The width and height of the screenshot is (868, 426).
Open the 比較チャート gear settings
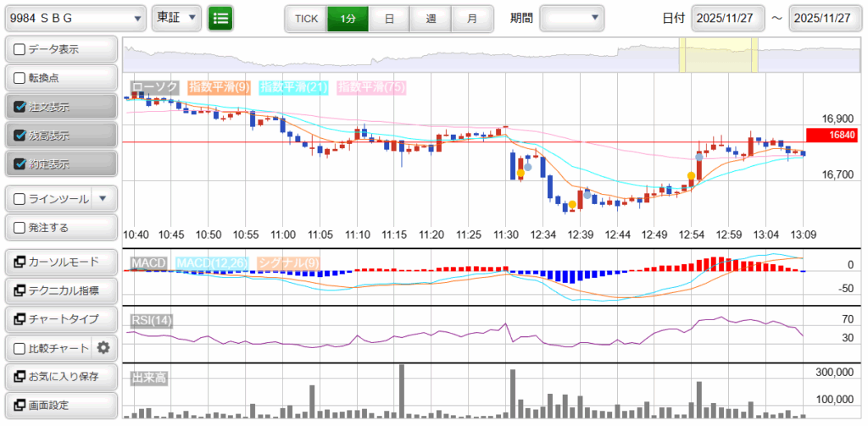click(x=103, y=347)
